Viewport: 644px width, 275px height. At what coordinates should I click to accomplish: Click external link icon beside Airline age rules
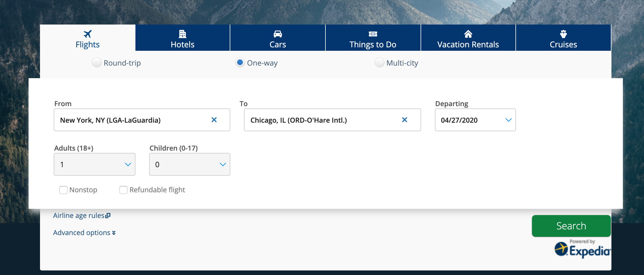click(x=108, y=216)
